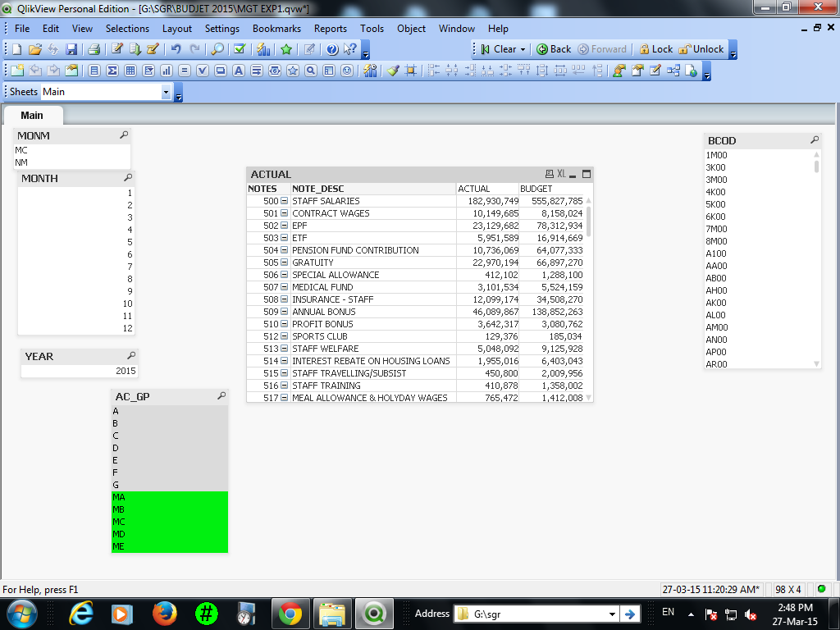Undo the last layout change

pyautogui.click(x=176, y=49)
